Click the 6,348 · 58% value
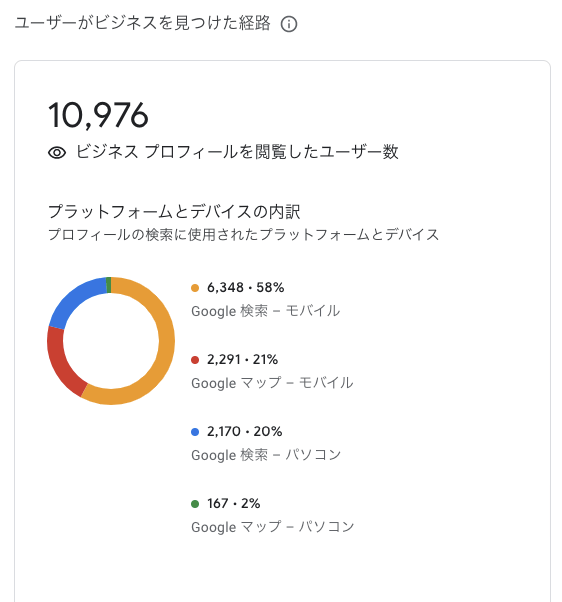The height and width of the screenshot is (602, 562). (246, 288)
